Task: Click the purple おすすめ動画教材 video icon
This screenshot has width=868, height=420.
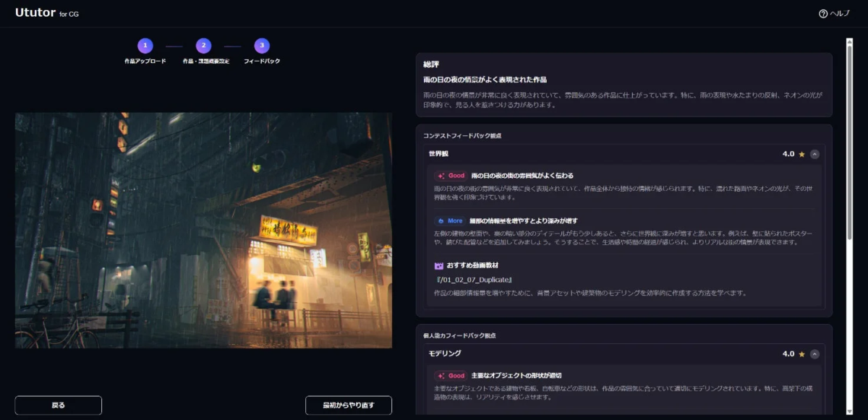Action: click(438, 267)
